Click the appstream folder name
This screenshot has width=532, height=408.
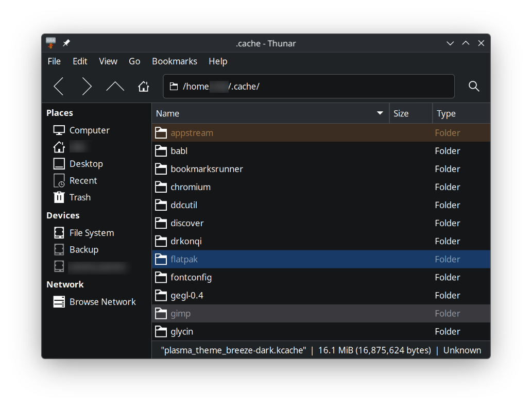[192, 133]
